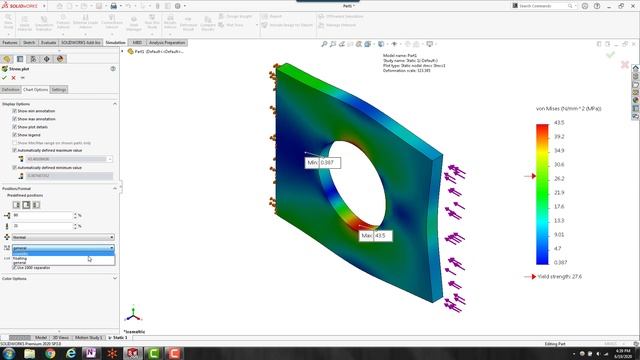The width and height of the screenshot is (640, 360).
Task: Open the DimXpertManager panel tab
Action: [47, 59]
